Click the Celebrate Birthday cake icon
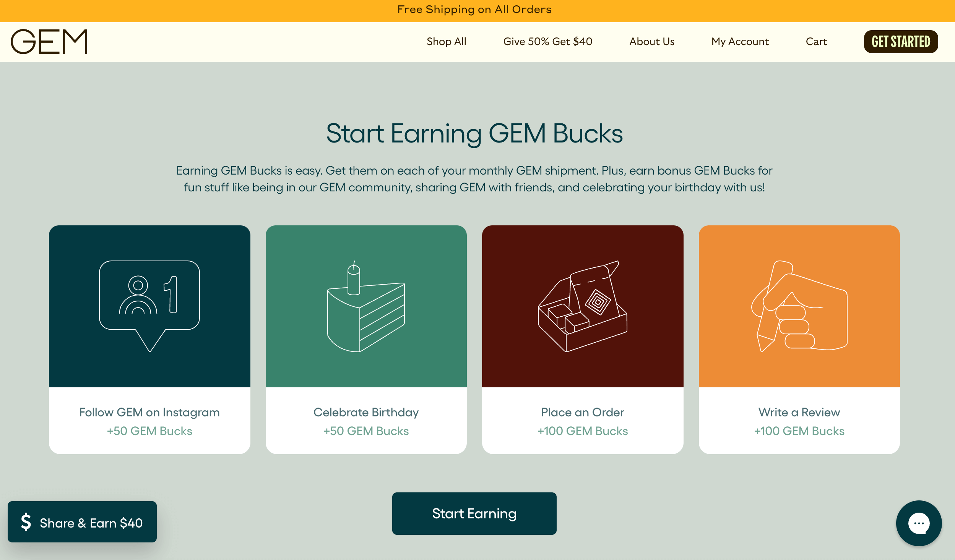Viewport: 955px width, 560px height. click(366, 306)
